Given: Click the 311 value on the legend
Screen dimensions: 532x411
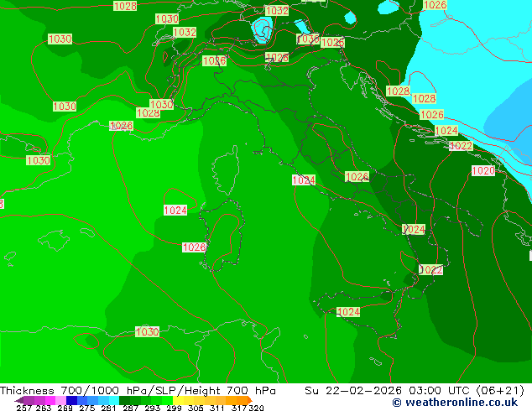Looking at the screenshot, I should pos(216,408).
